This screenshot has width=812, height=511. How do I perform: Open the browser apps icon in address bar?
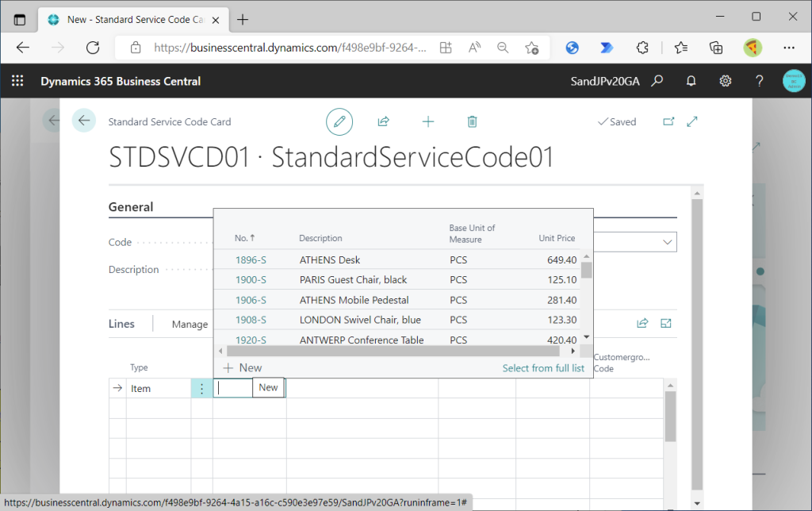[446, 48]
